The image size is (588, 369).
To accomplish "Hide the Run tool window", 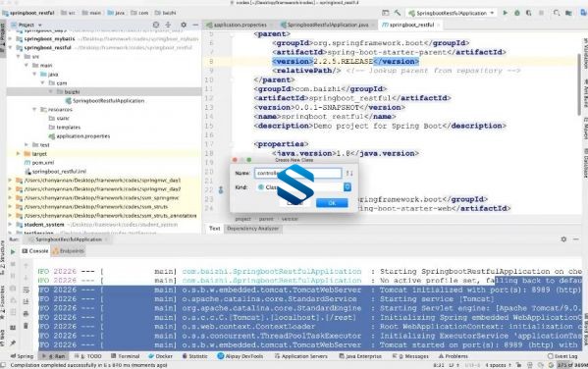I will pyautogui.click(x=576, y=238).
